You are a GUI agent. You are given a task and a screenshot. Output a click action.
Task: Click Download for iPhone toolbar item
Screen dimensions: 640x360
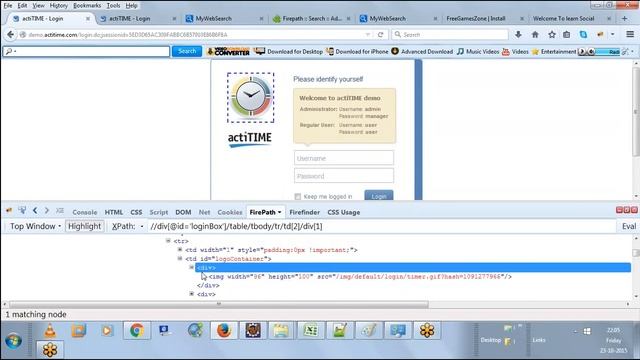[357, 51]
